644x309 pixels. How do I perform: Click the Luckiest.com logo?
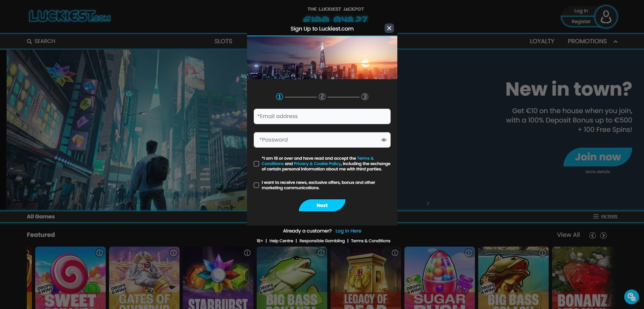coord(70,16)
